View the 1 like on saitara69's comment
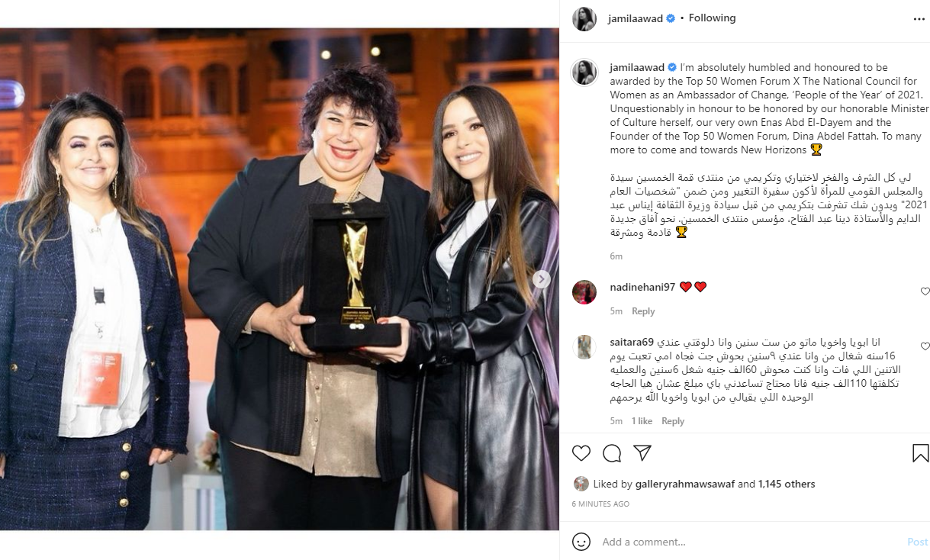 (x=642, y=421)
